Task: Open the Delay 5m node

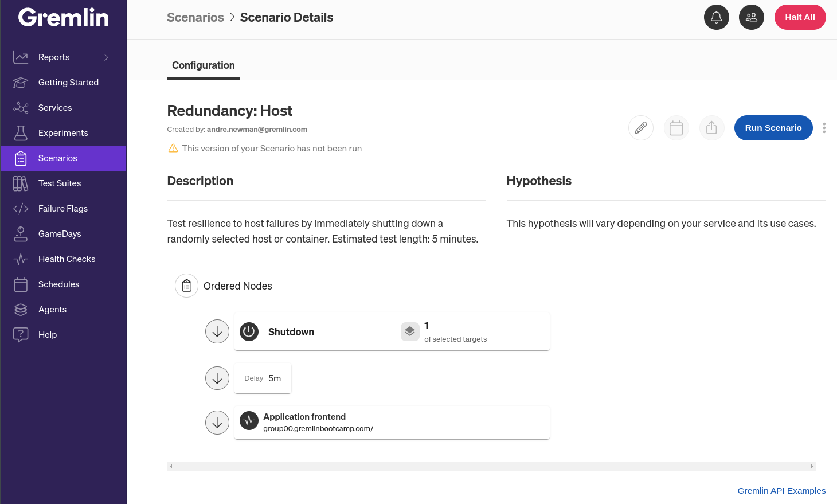Action: pyautogui.click(x=263, y=378)
